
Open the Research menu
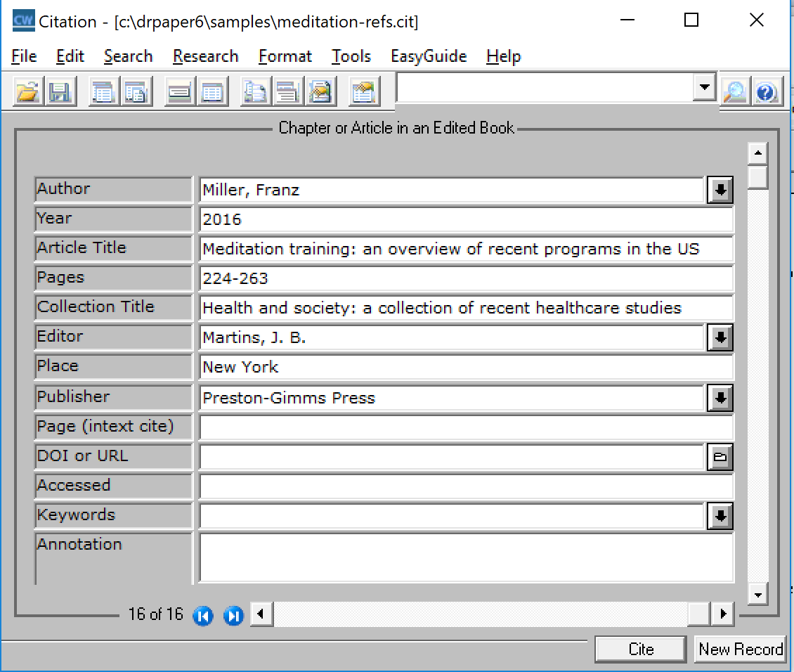pos(205,56)
